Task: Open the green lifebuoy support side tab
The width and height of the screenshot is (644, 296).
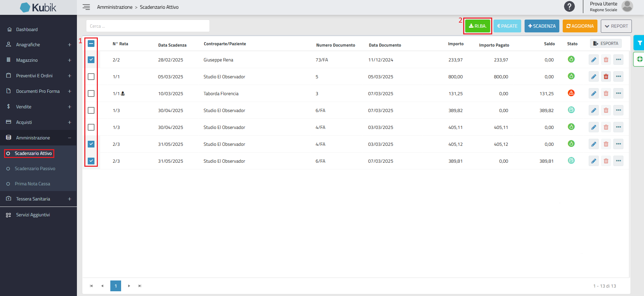Action: coord(639,59)
